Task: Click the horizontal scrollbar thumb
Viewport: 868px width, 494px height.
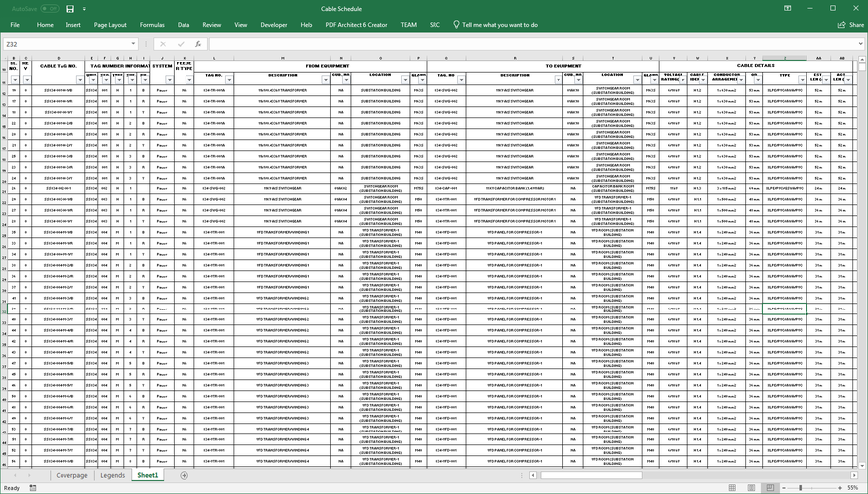Action: tap(590, 475)
